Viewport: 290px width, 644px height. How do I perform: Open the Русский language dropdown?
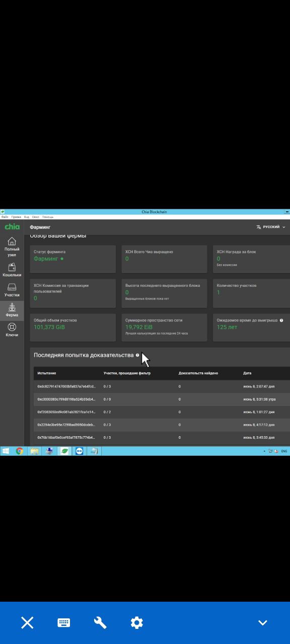[x=271, y=227]
